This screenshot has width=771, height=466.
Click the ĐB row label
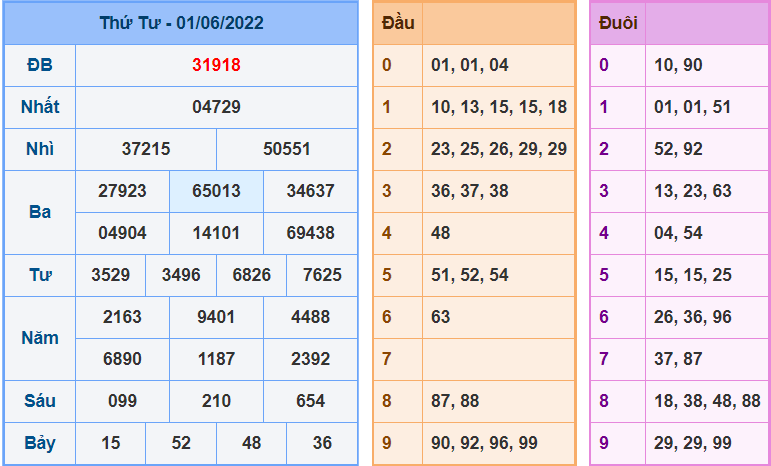(40, 65)
